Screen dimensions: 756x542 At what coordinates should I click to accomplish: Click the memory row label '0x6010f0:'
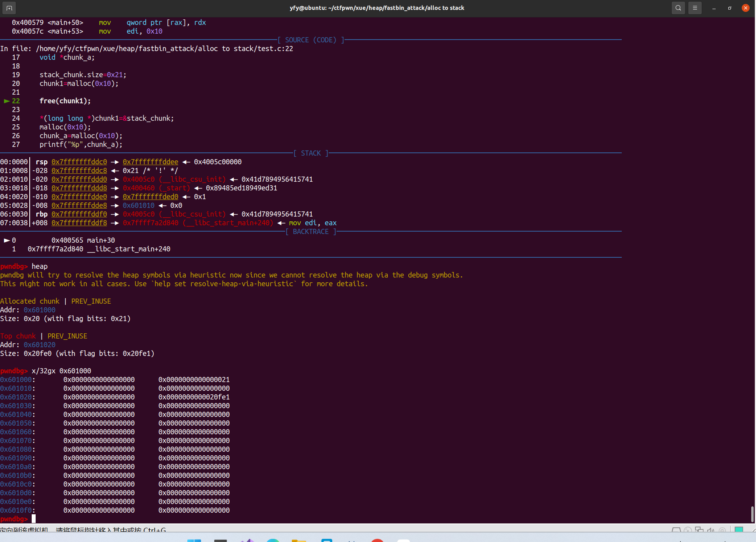pyautogui.click(x=18, y=510)
